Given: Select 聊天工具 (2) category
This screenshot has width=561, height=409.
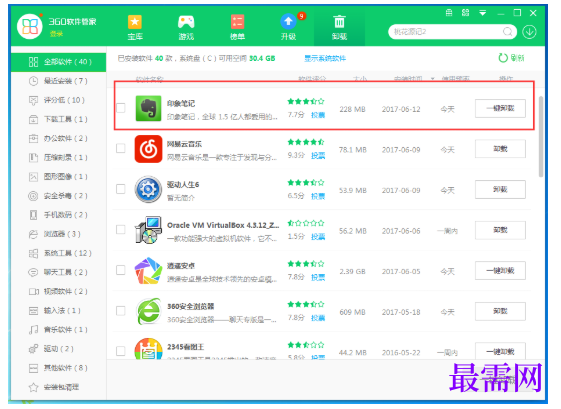Looking at the screenshot, I should [x=58, y=272].
